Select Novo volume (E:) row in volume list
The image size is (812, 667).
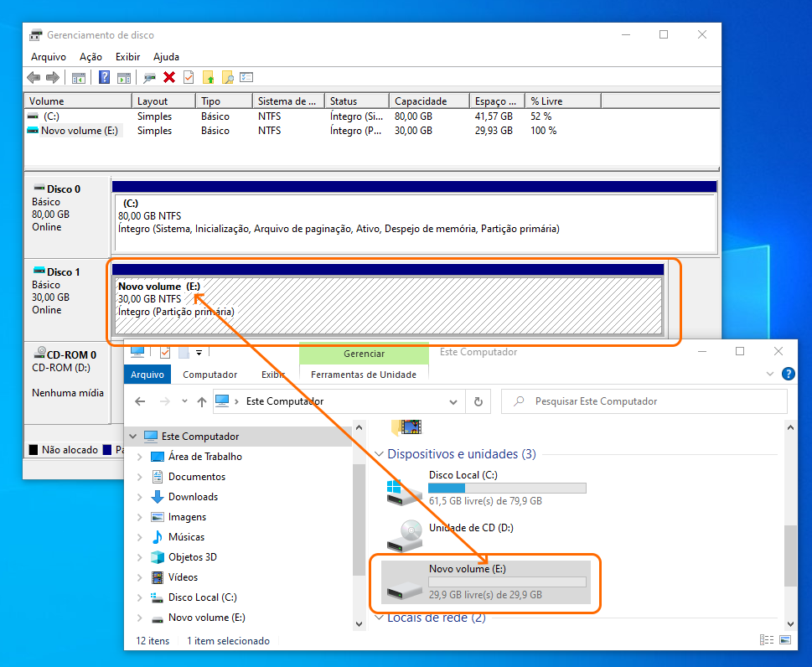(372, 131)
